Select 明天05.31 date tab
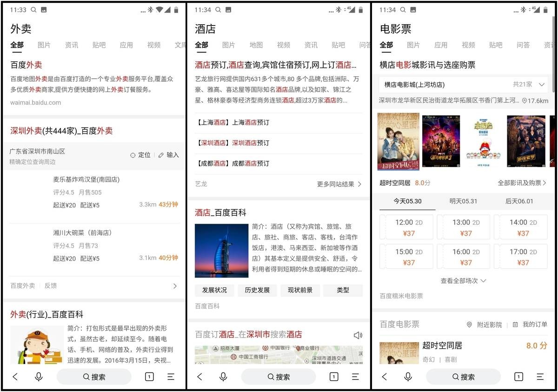The height and width of the screenshot is (392, 558). 463,201
